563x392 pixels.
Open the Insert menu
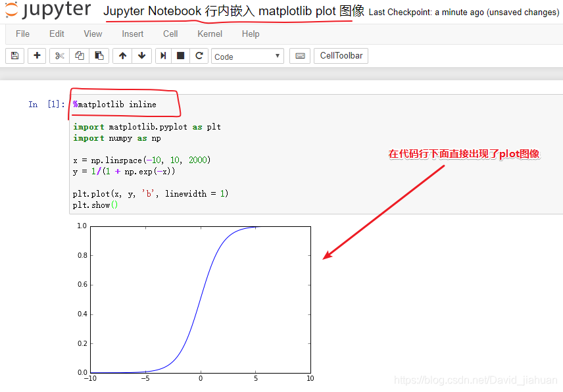click(x=133, y=34)
